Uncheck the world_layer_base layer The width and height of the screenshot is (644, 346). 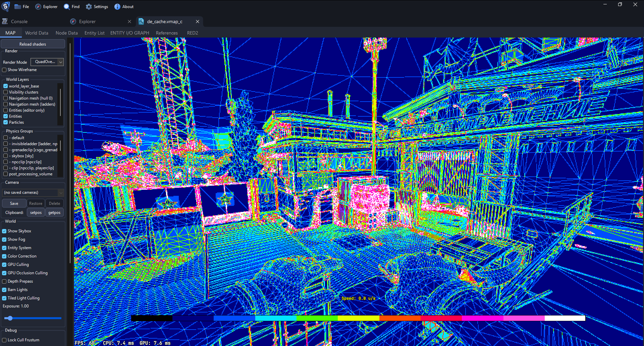click(6, 86)
